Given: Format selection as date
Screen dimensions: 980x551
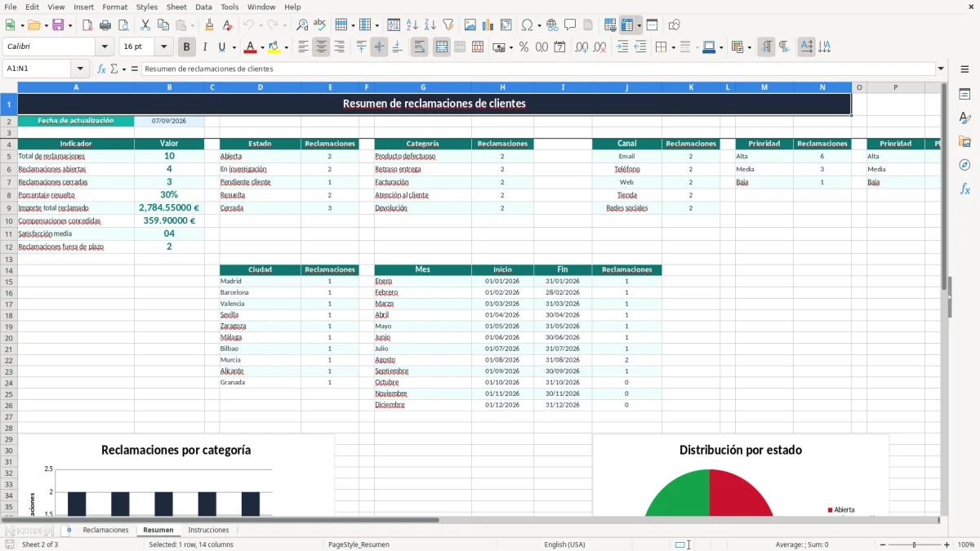Looking at the screenshot, I should tap(559, 47).
